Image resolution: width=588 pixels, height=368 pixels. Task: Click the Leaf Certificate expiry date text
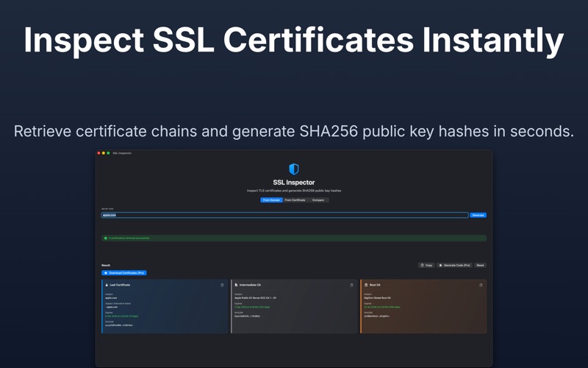pyautogui.click(x=121, y=316)
